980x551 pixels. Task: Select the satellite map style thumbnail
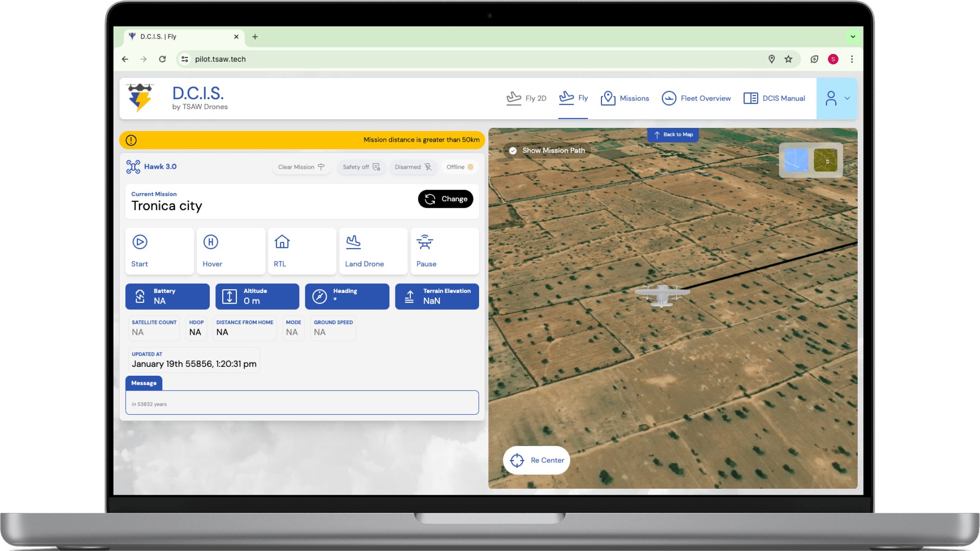pyautogui.click(x=825, y=160)
